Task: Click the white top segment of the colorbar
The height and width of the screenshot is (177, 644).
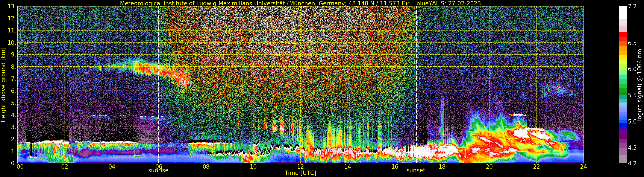Action: [x=623, y=13]
